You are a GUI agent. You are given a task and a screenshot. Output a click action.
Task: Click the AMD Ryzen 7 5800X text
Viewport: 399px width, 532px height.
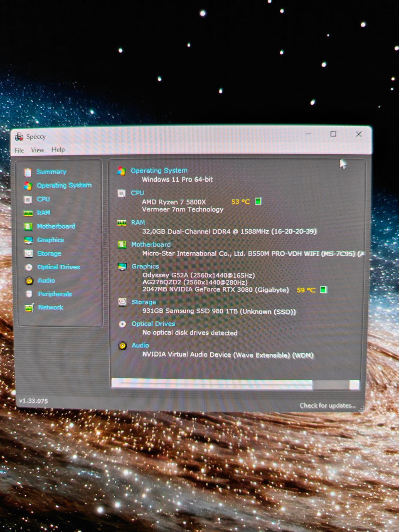pyautogui.click(x=174, y=202)
